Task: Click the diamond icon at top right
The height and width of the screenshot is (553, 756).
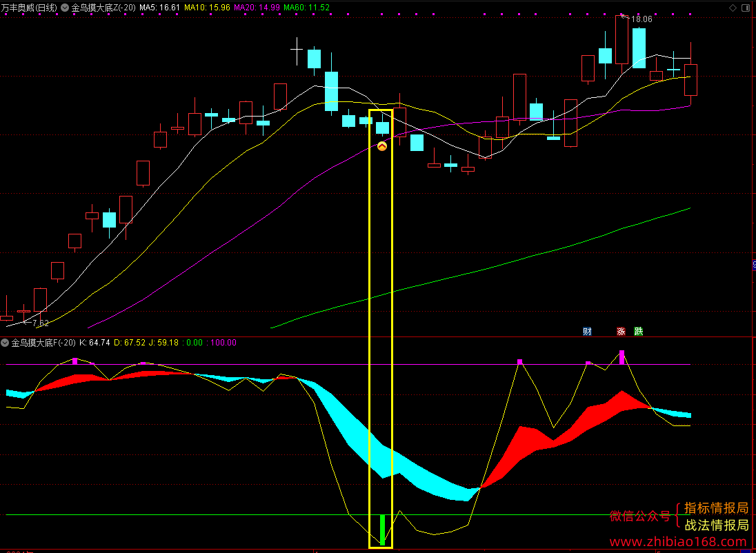Action: click(733, 8)
